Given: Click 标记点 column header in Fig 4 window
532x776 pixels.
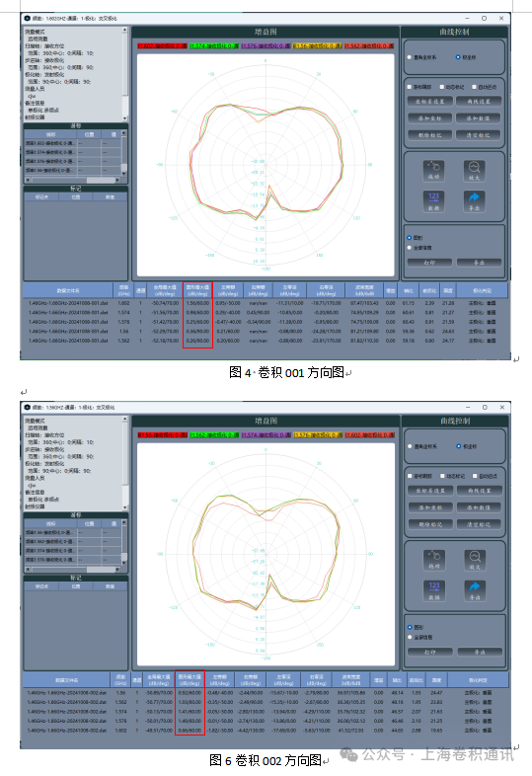Looking at the screenshot, I should [41, 197].
